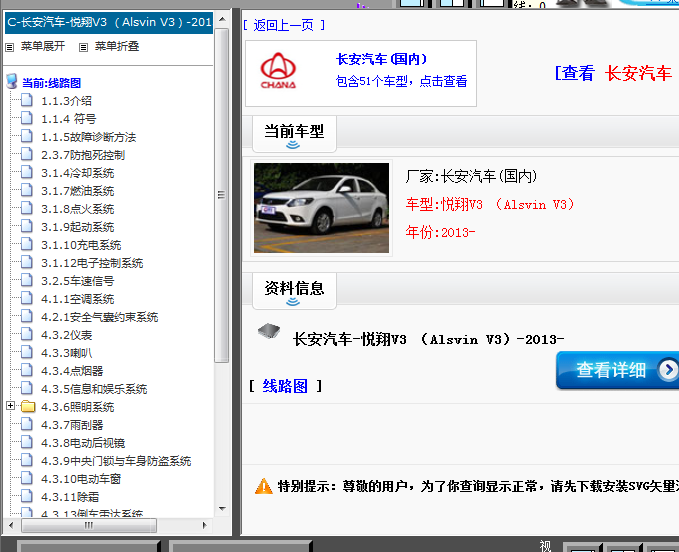679x552 pixels.
Task: Click the page icon next to 2.3.7防抱死控制
Action: [27, 154]
